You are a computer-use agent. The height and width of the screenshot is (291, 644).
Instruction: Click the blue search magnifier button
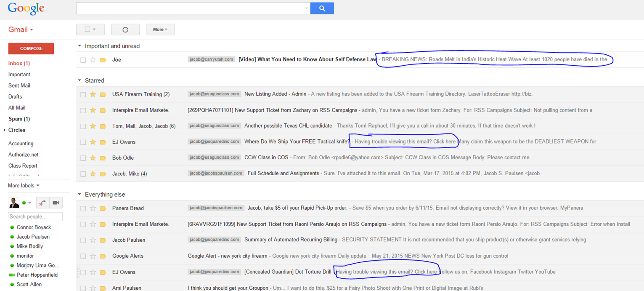click(x=322, y=8)
